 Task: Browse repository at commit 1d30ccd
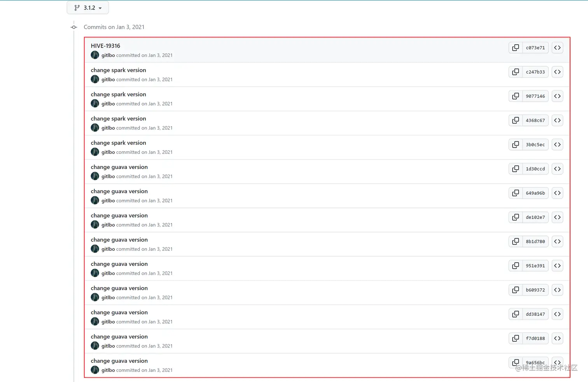click(x=557, y=169)
